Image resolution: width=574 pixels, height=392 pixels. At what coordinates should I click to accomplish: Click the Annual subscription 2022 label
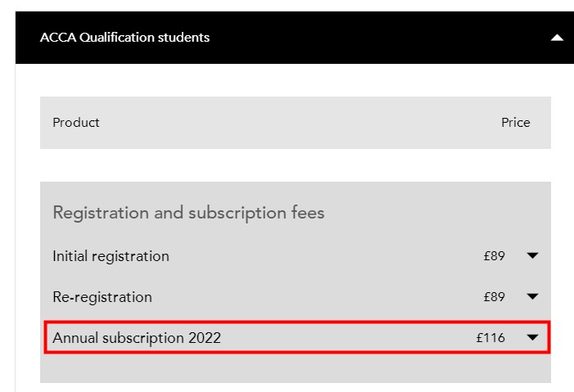pyautogui.click(x=137, y=337)
